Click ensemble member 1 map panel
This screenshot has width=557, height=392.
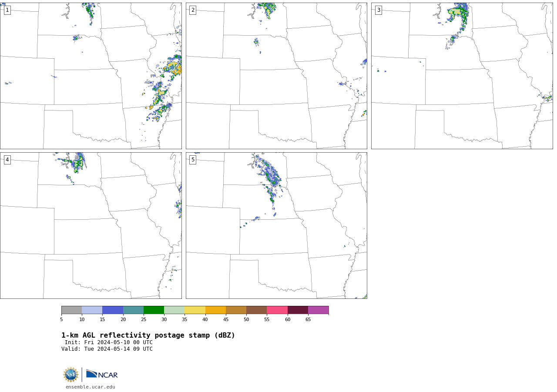pyautogui.click(x=91, y=76)
